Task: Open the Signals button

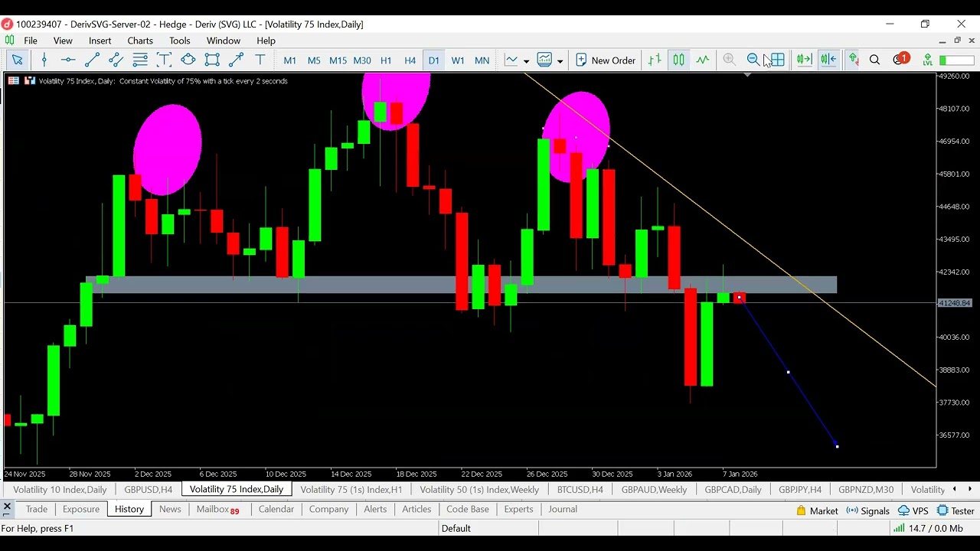Action: pyautogui.click(x=868, y=510)
